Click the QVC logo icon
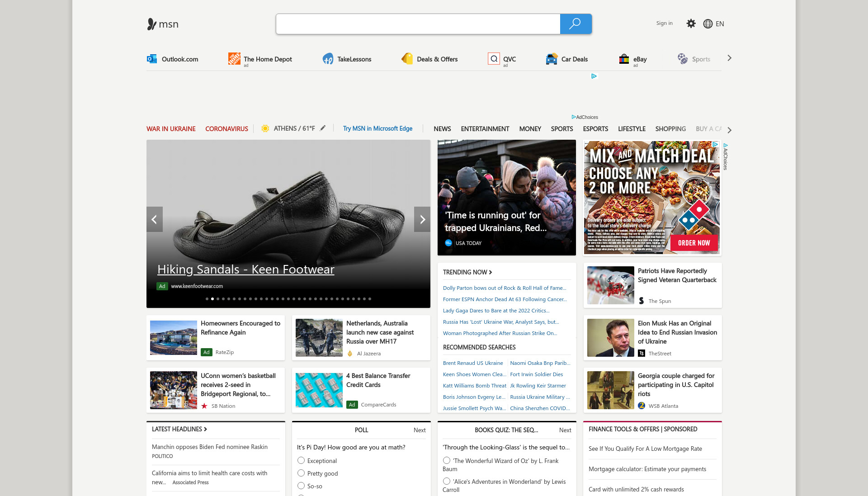Viewport: 868px width, 496px height. (494, 59)
